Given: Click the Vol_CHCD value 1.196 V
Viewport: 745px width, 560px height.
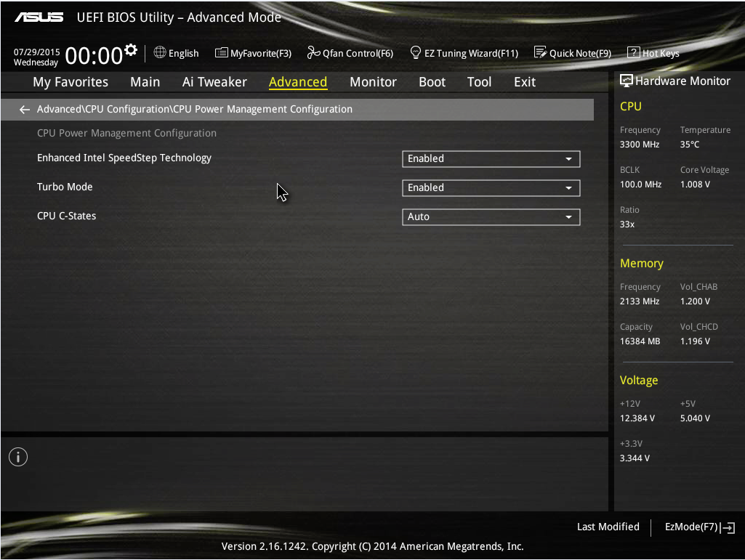Looking at the screenshot, I should pyautogui.click(x=695, y=341).
